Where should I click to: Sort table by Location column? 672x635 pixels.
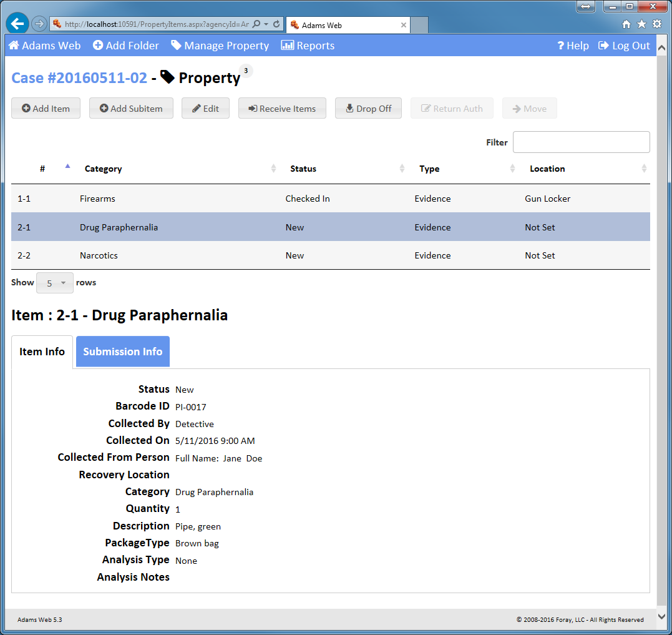coord(547,169)
